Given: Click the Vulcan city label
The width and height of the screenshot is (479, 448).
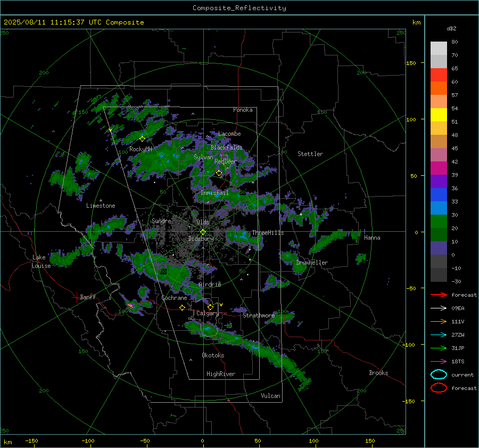Looking at the screenshot, I should coord(270,396).
